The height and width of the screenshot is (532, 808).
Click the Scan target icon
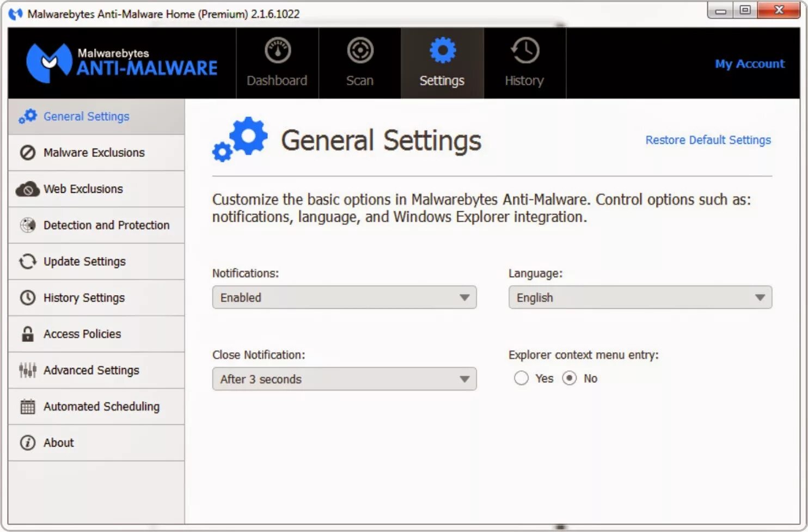(360, 51)
